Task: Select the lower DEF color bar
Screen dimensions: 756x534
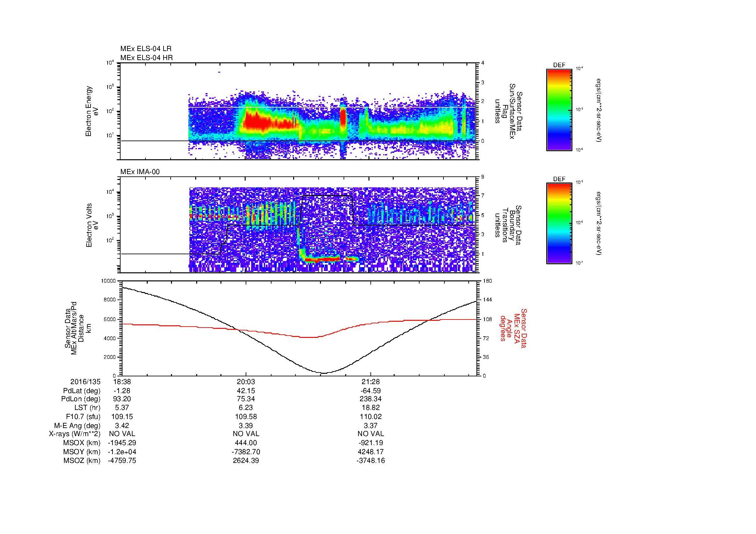Action: 559,224
